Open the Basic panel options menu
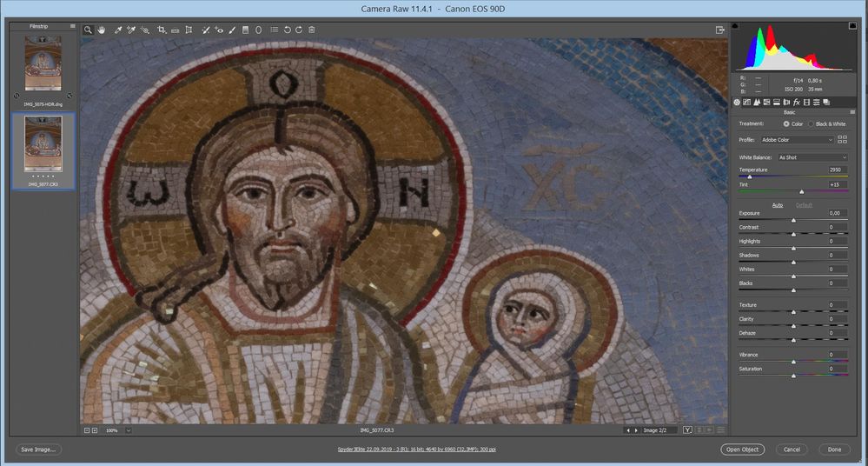868x466 pixels. coord(852,112)
